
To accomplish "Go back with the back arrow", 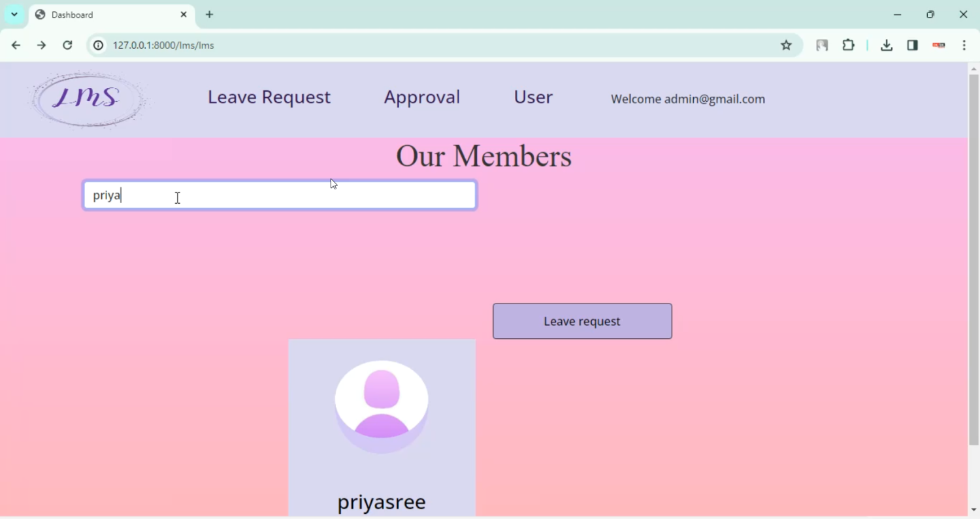I will click(x=16, y=45).
